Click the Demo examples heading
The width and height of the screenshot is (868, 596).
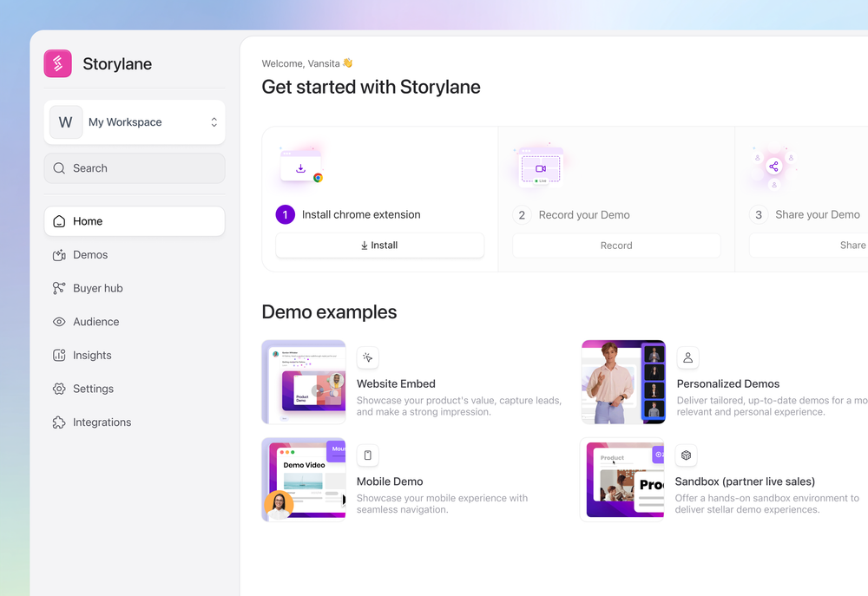(x=329, y=312)
